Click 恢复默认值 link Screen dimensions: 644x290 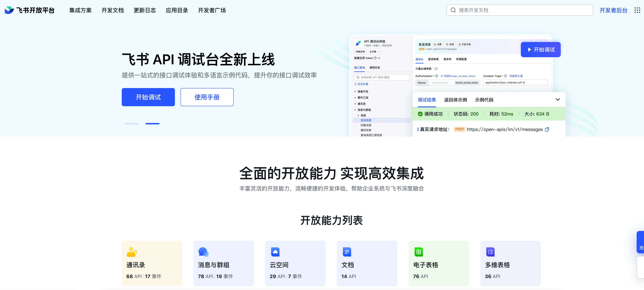tap(516, 76)
